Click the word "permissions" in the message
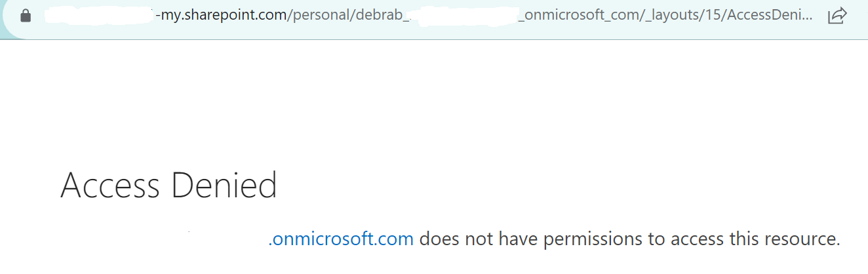This screenshot has height=274, width=868. pyautogui.click(x=588, y=239)
